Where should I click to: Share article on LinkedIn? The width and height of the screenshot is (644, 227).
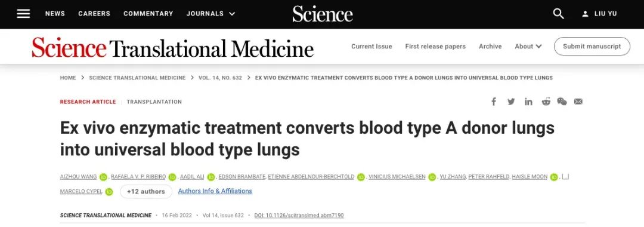click(528, 102)
